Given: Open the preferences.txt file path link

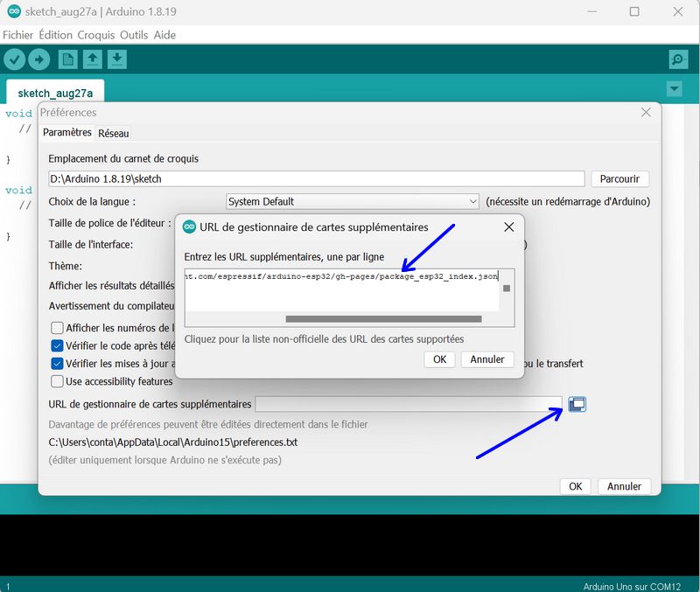Looking at the screenshot, I should pyautogui.click(x=172, y=442).
